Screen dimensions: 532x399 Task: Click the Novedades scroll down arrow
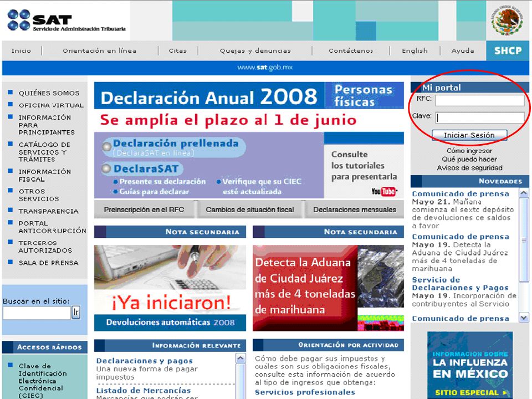(524, 318)
